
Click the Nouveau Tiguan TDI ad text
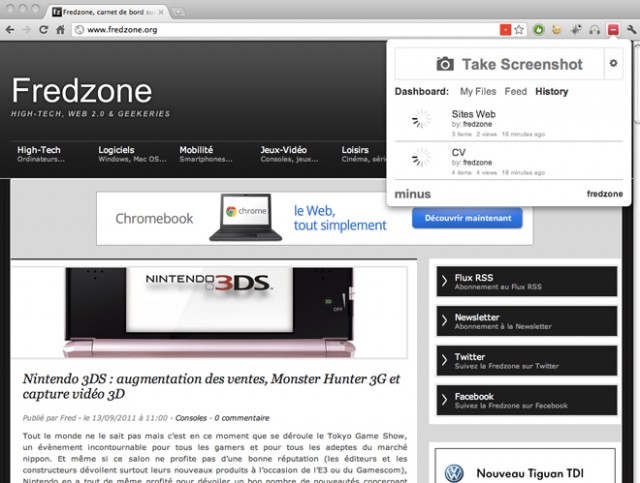click(x=530, y=473)
